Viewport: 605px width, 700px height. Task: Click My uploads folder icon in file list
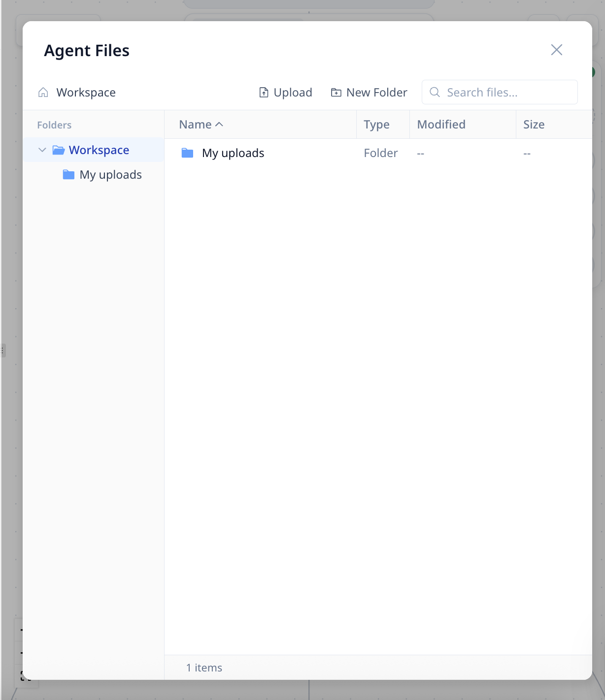click(x=187, y=153)
